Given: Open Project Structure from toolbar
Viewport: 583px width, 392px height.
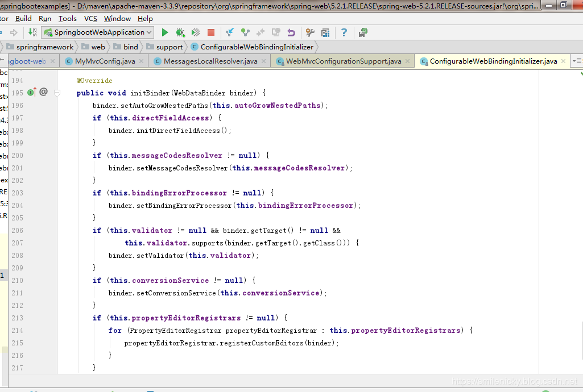Looking at the screenshot, I should [325, 32].
